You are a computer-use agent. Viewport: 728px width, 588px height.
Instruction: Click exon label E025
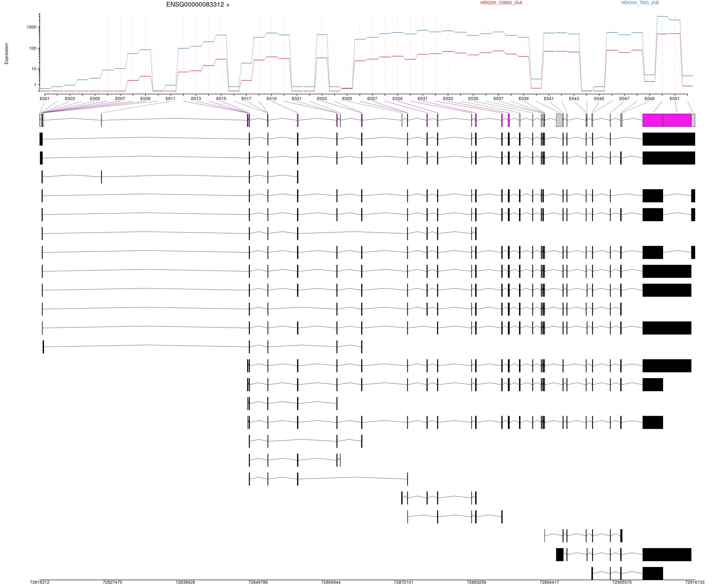click(347, 99)
